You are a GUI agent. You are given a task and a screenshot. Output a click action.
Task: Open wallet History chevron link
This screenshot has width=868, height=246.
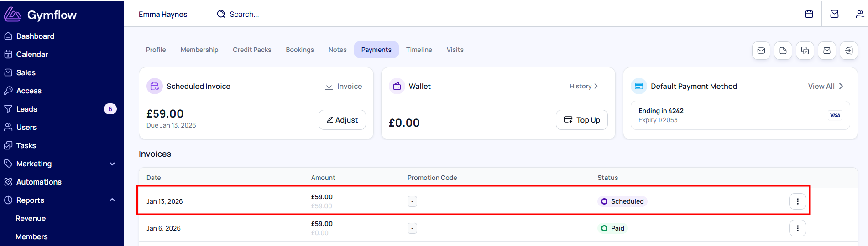[x=584, y=86]
